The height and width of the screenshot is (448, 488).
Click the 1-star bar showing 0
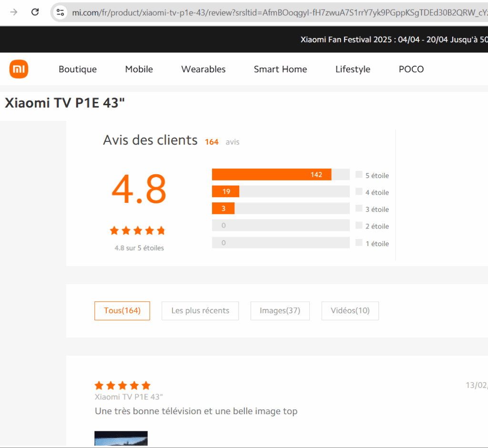coord(281,242)
